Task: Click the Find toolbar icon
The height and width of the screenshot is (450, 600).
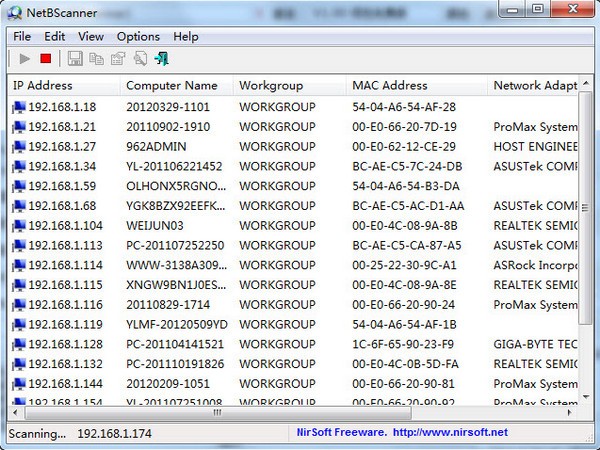Action: pyautogui.click(x=140, y=59)
